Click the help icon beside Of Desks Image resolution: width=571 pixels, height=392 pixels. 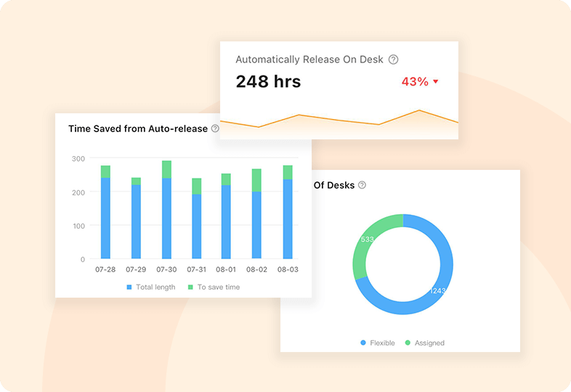[362, 185]
